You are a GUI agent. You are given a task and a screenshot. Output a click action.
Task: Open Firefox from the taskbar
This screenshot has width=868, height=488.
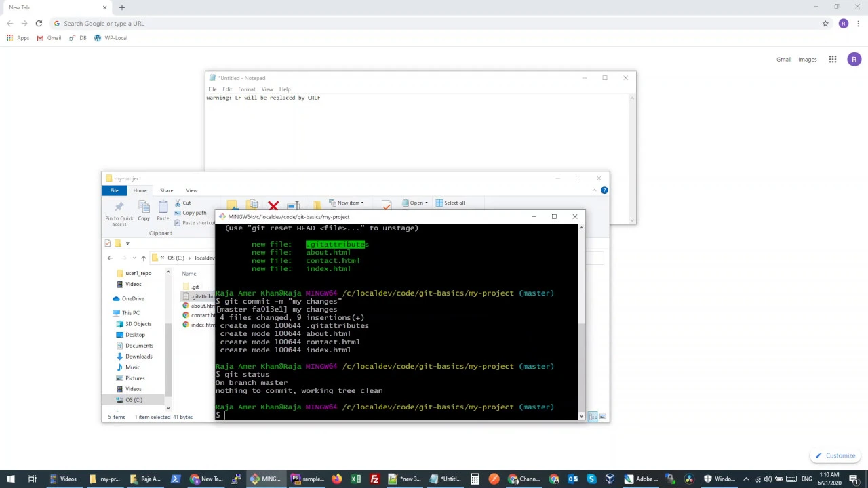336,479
